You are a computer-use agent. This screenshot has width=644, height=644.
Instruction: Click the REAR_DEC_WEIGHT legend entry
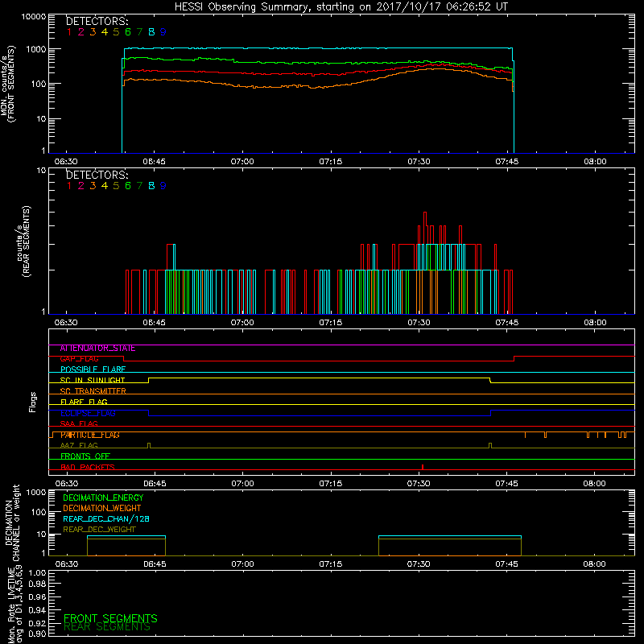[99, 530]
